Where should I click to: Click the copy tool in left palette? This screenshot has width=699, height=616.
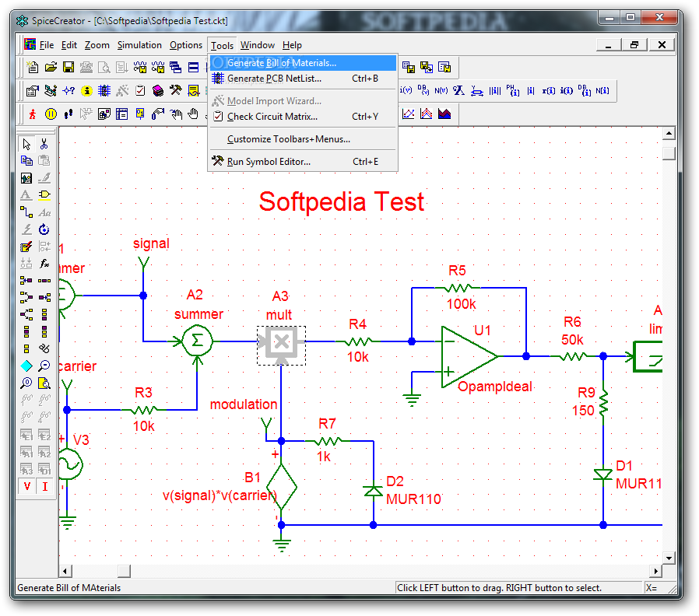click(26, 161)
